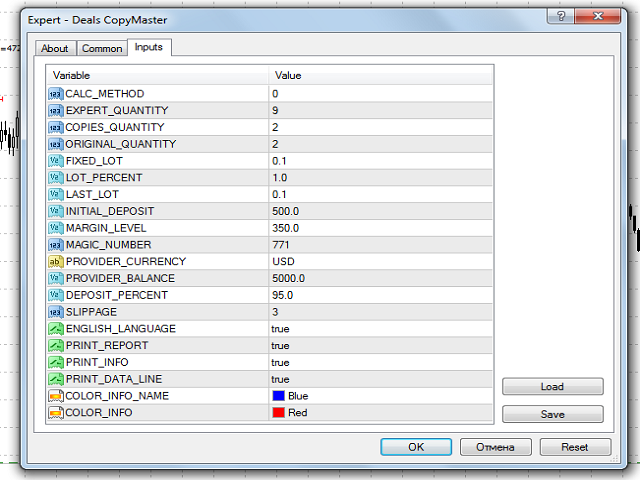Image resolution: width=640 pixels, height=480 pixels.
Task: Click the integer icon next to SLIPPAGE
Action: tap(56, 311)
